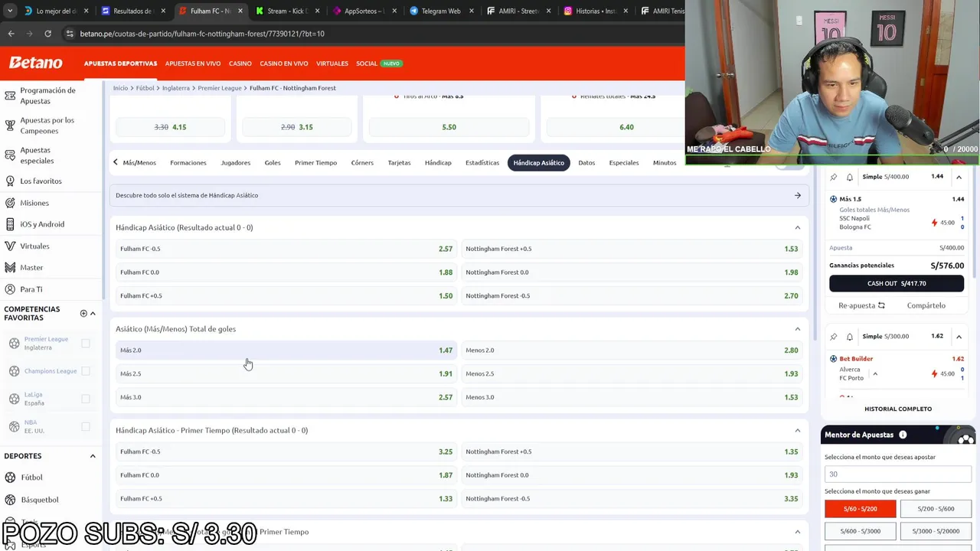This screenshot has height=551, width=980.
Task: Open Apuestas por los Campeones trophy icon
Action: tap(10, 126)
